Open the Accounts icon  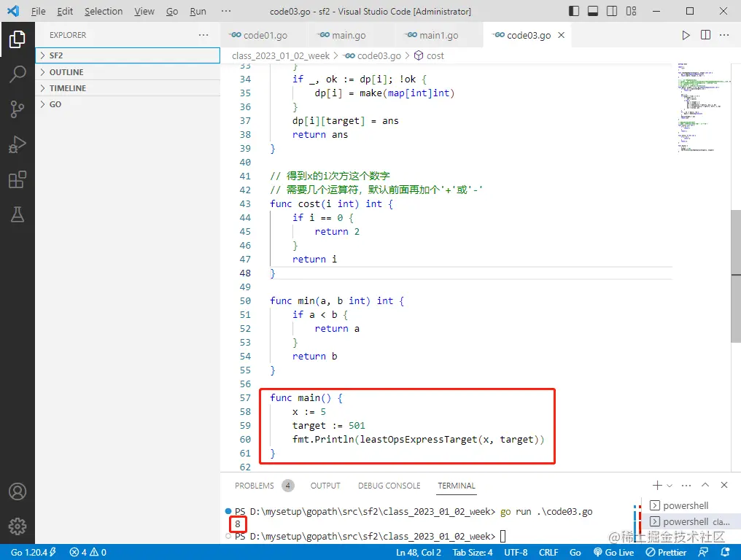(x=17, y=491)
